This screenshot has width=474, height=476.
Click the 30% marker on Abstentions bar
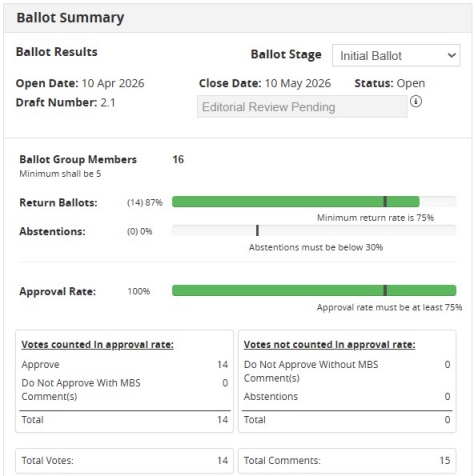257,230
